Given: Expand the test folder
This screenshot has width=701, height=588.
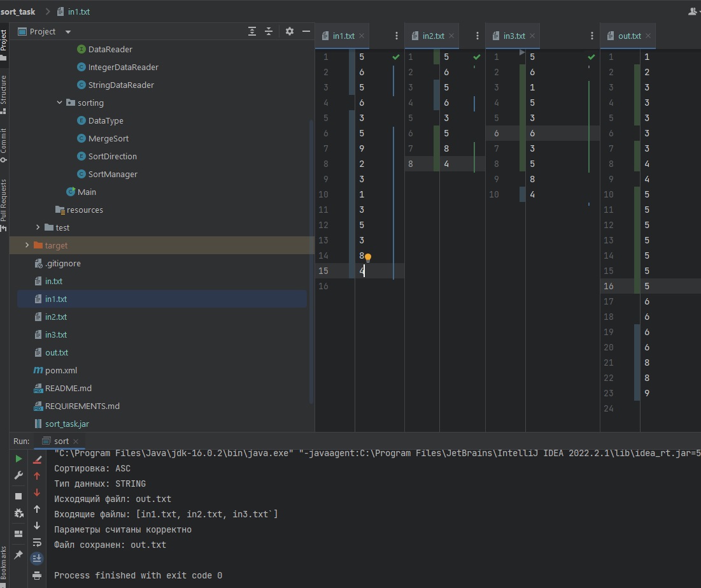Looking at the screenshot, I should coord(38,227).
